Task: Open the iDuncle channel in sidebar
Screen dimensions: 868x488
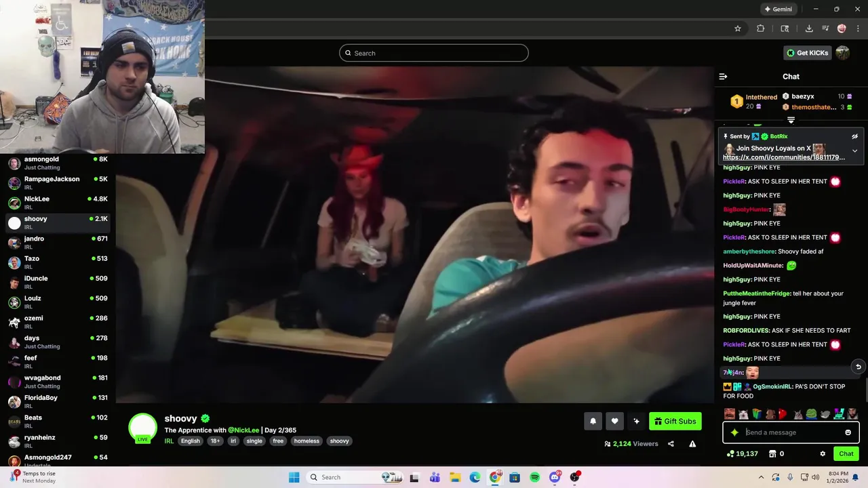Action: [58, 281]
